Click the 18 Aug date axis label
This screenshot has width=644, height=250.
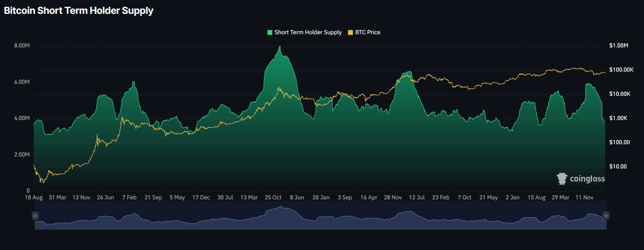34,197
